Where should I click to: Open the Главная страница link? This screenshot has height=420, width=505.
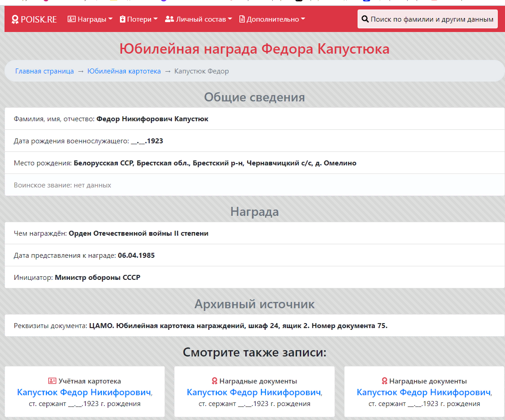[x=44, y=71]
